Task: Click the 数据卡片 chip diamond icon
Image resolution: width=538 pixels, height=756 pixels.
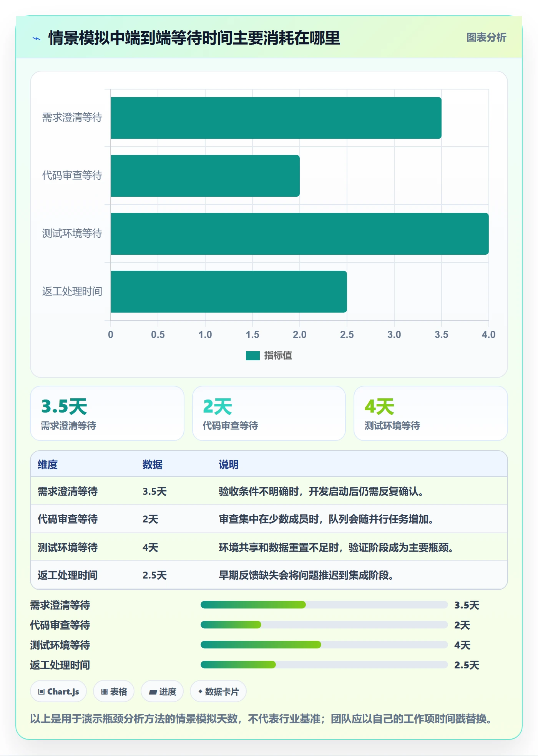Action: click(x=200, y=691)
